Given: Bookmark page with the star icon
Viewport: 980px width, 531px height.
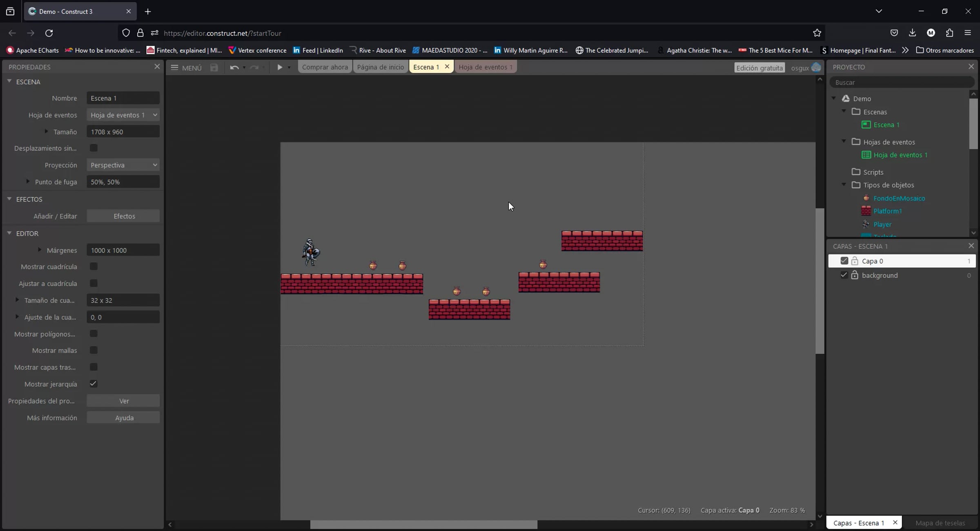Looking at the screenshot, I should point(817,33).
